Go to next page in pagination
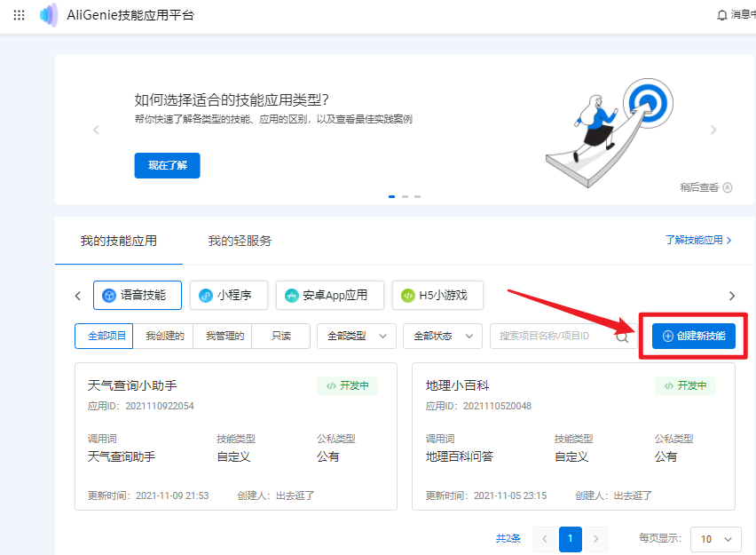This screenshot has height=555, width=756. click(x=596, y=539)
